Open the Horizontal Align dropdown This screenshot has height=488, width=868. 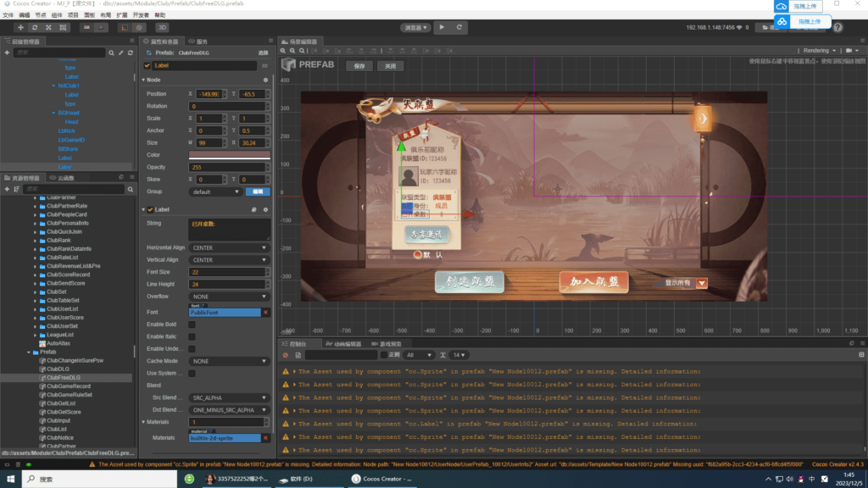pos(229,247)
